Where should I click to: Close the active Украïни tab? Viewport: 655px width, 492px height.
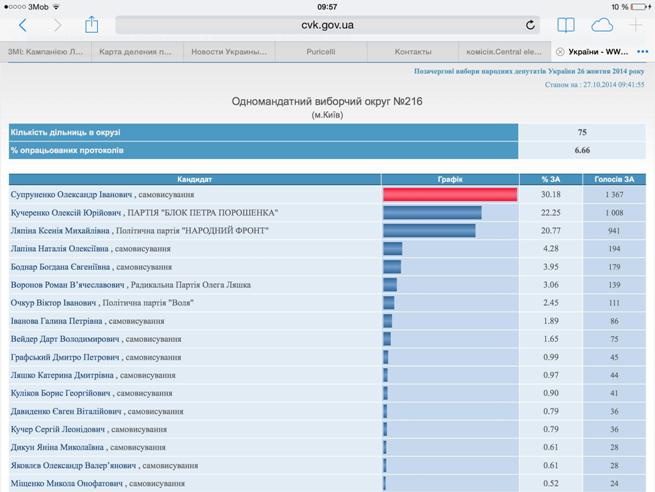pyautogui.click(x=560, y=51)
